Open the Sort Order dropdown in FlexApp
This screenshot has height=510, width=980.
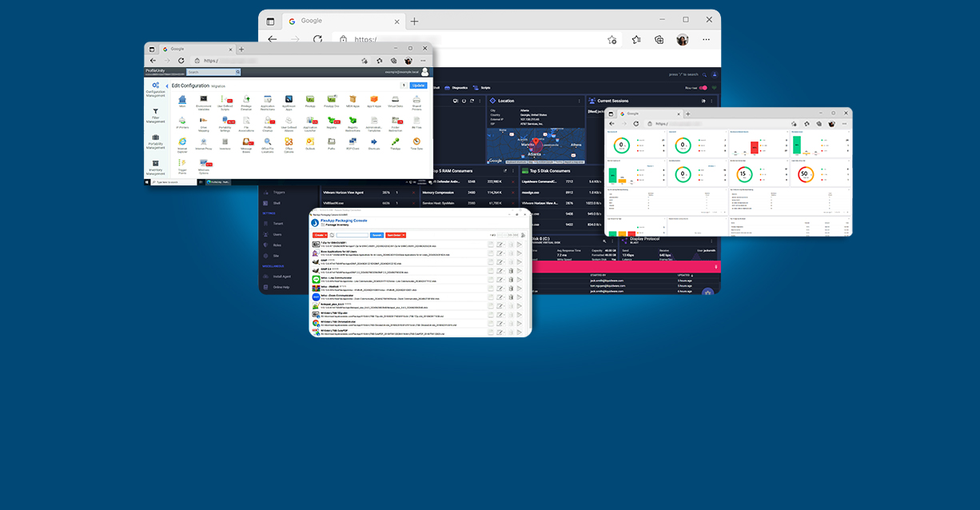tap(395, 235)
